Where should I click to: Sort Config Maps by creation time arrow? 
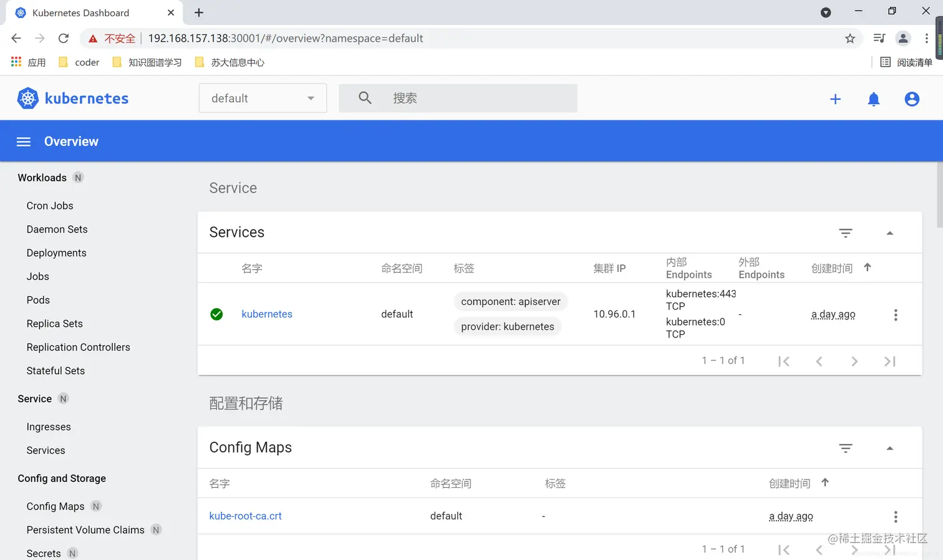825,483
